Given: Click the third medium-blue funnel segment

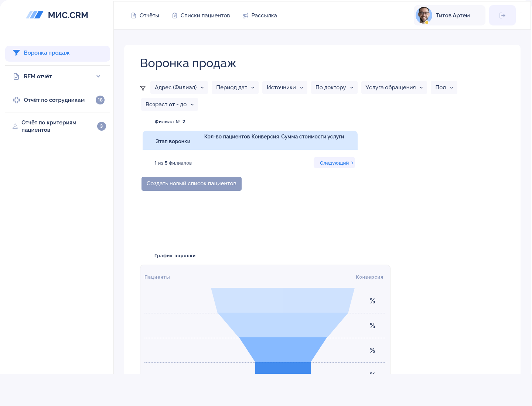Looking at the screenshot, I should pyautogui.click(x=283, y=350).
